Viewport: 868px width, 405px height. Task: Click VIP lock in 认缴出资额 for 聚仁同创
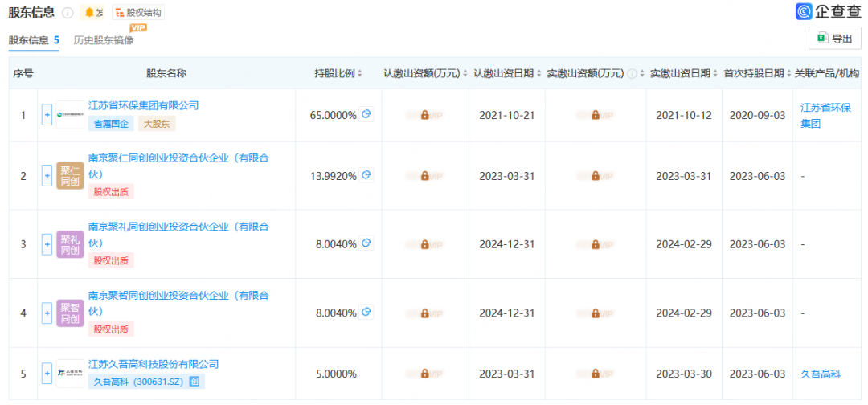[424, 176]
